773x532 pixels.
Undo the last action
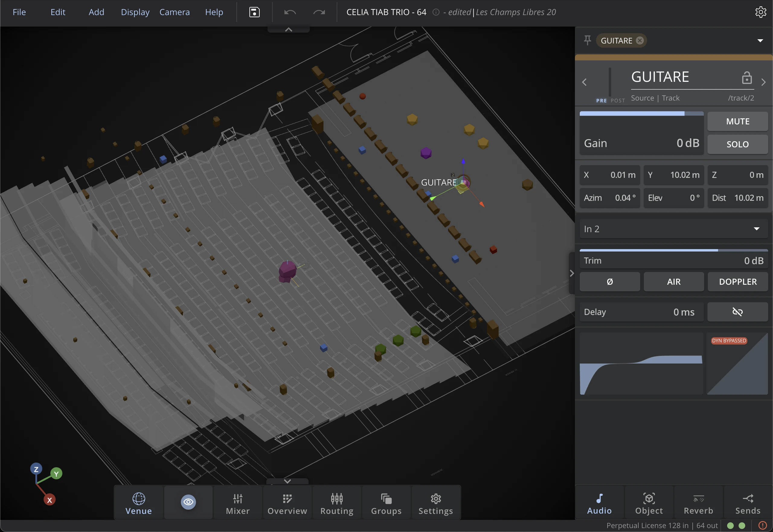point(290,12)
